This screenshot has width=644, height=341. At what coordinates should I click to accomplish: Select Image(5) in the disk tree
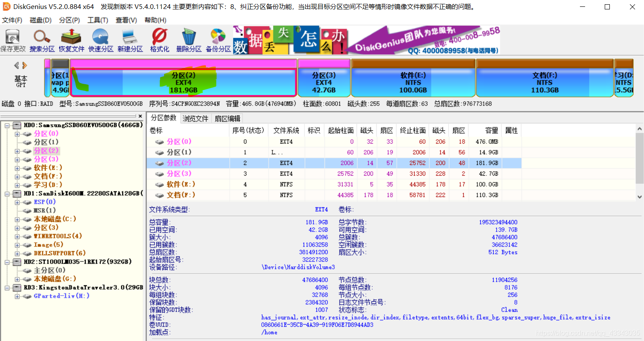[x=48, y=244]
